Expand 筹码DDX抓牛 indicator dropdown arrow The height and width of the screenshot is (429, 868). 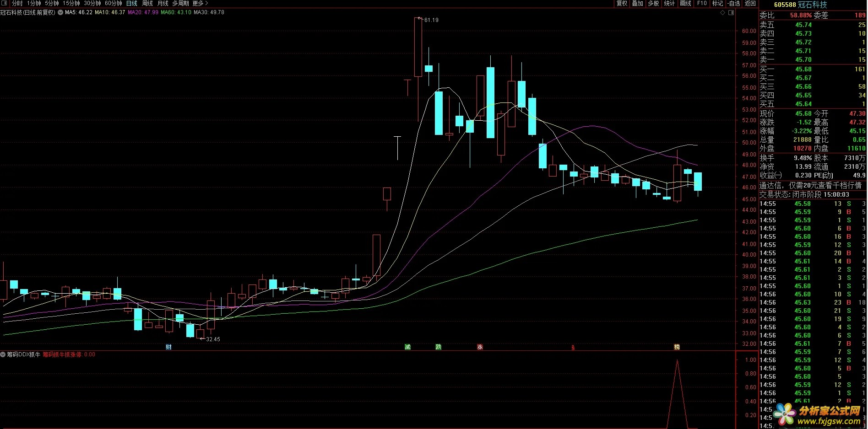click(x=3, y=354)
